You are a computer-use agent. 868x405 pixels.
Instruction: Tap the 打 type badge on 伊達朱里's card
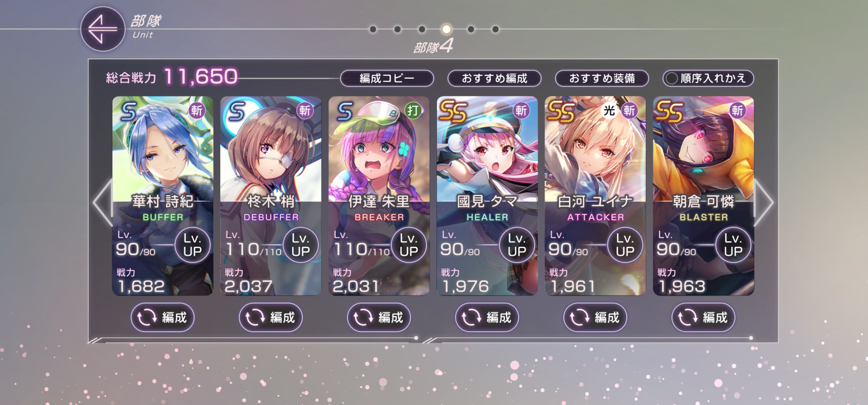pos(413,111)
